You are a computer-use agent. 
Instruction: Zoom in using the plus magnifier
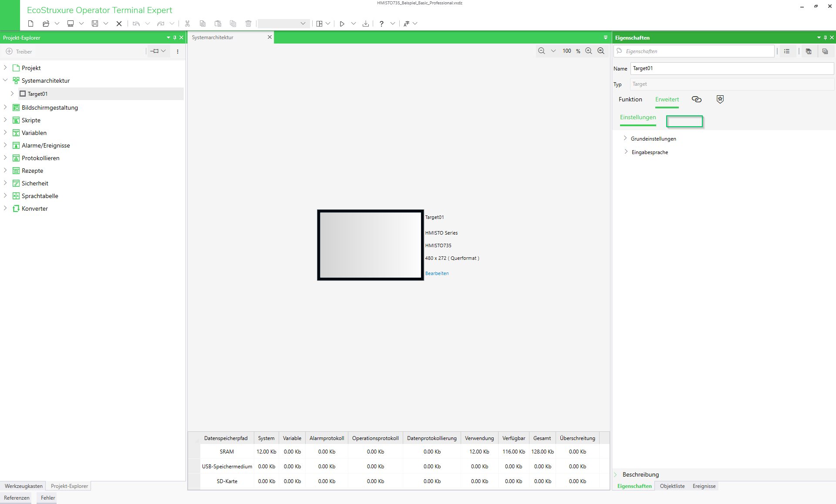[589, 51]
